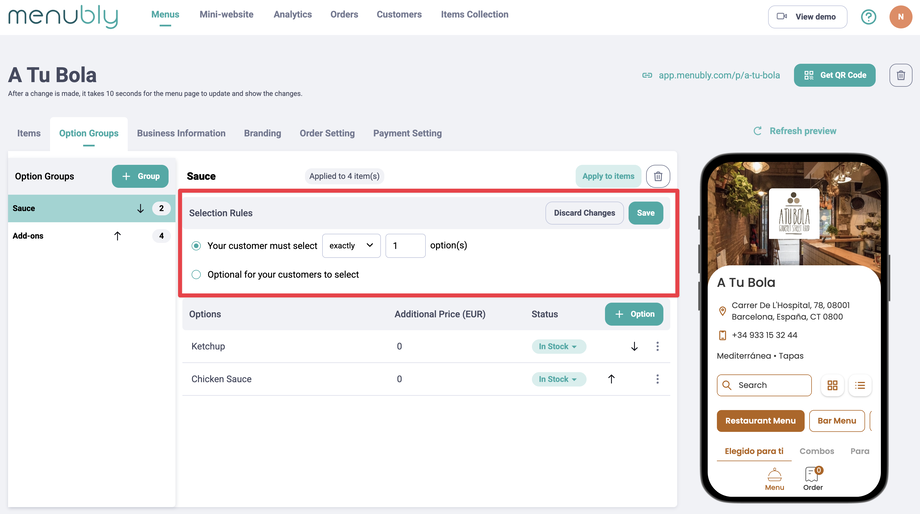This screenshot has width=920, height=514.
Task: Move Add-ons group up arrow
Action: [x=117, y=236]
